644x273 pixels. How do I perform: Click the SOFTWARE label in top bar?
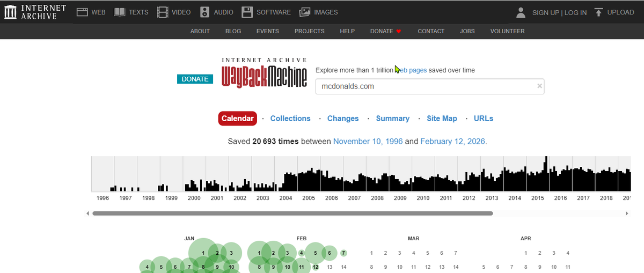[274, 12]
